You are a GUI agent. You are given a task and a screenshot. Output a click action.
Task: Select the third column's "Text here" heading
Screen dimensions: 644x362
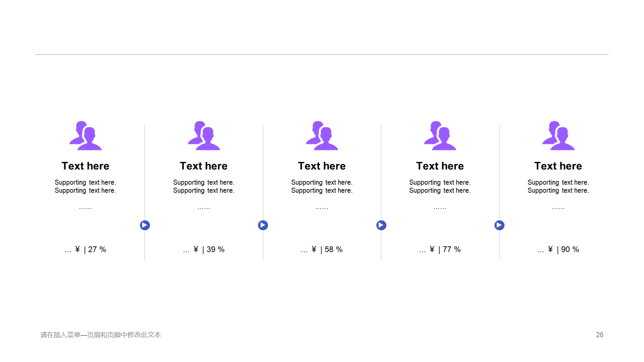322,166
